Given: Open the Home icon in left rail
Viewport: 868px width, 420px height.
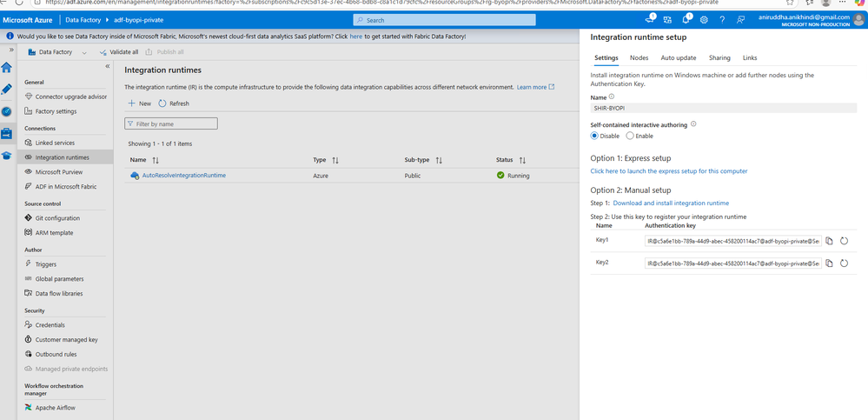Looking at the screenshot, I should tap(7, 68).
